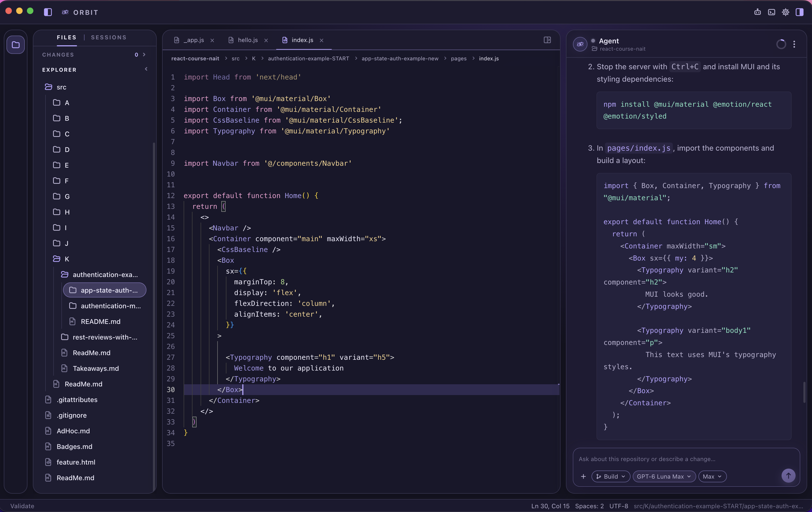
Task: Select the app-state-auth-... folder
Action: coord(104,290)
